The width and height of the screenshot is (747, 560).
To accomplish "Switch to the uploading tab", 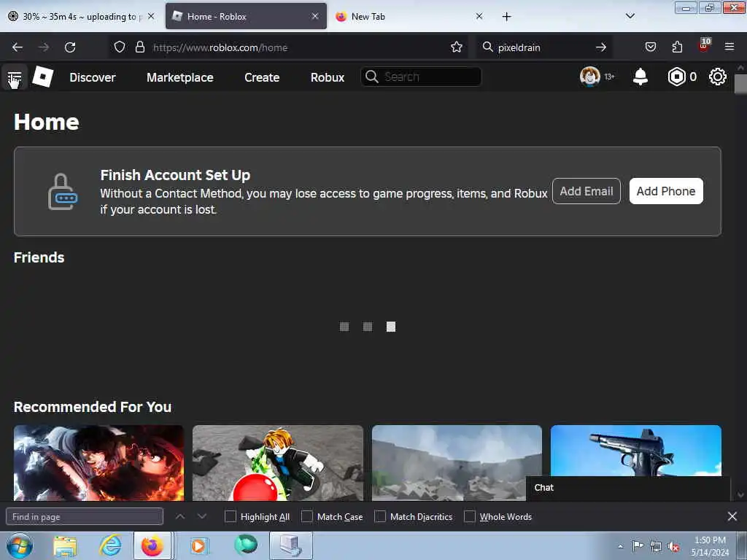I will [x=82, y=16].
